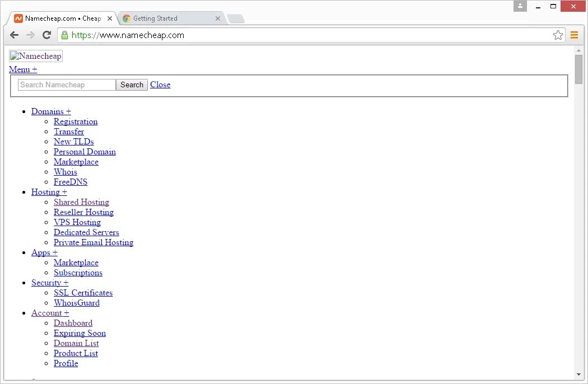This screenshot has height=384, width=588.
Task: Click the broken Namecheap logo image
Action: tap(36, 56)
